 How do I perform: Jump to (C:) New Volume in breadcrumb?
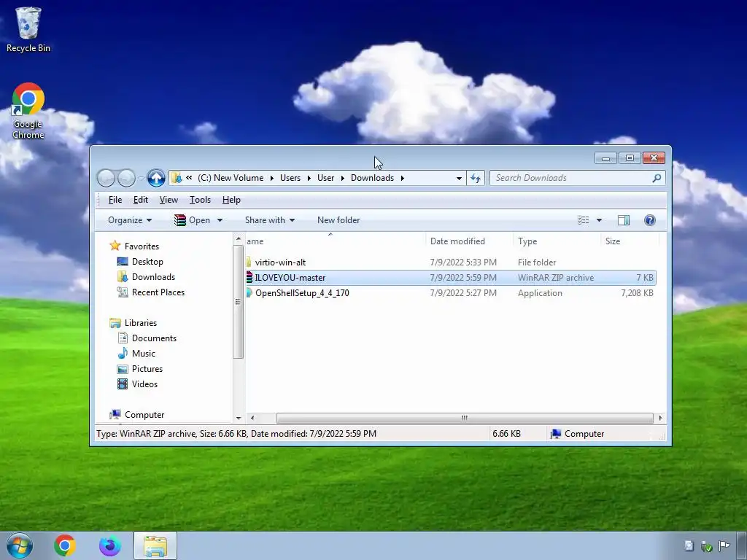coord(231,178)
